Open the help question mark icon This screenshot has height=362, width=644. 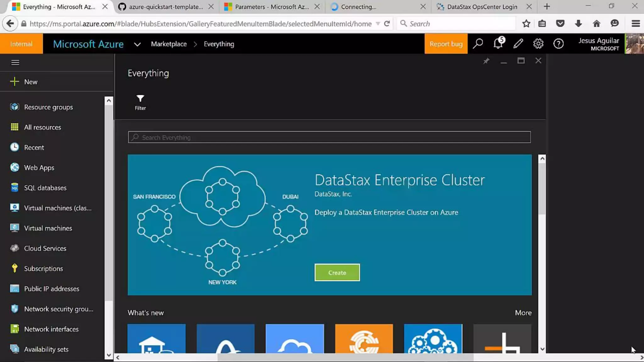pyautogui.click(x=558, y=43)
